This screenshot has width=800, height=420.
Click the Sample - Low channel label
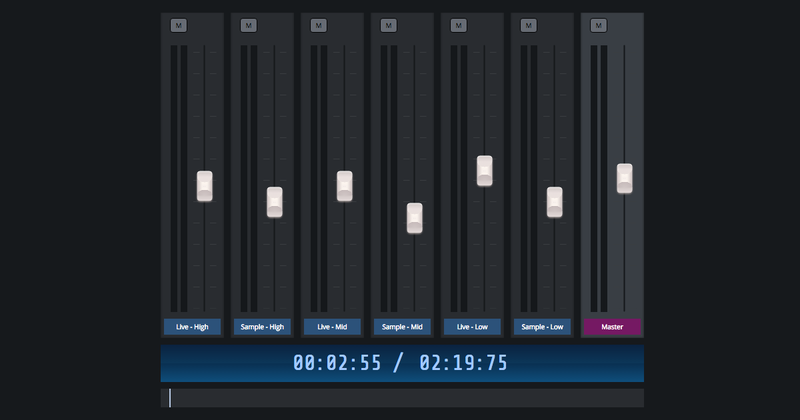click(542, 327)
